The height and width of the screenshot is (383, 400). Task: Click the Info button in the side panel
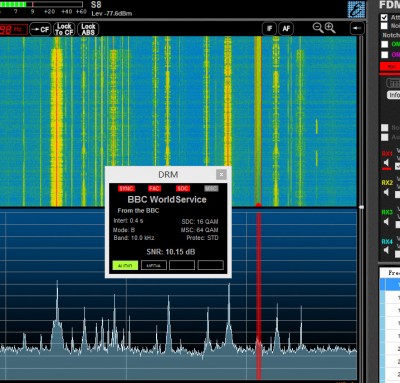(x=394, y=95)
